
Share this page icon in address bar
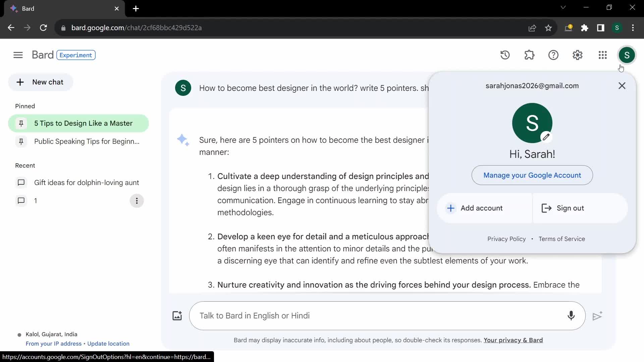click(x=532, y=28)
